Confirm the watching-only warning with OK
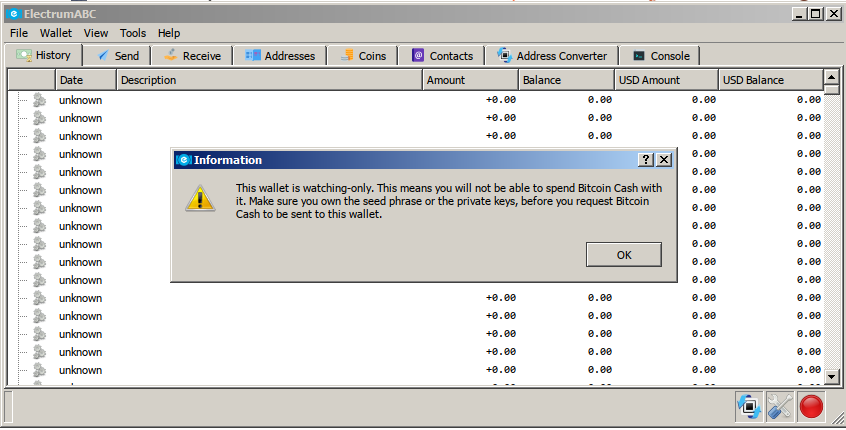The image size is (846, 430). tap(624, 255)
